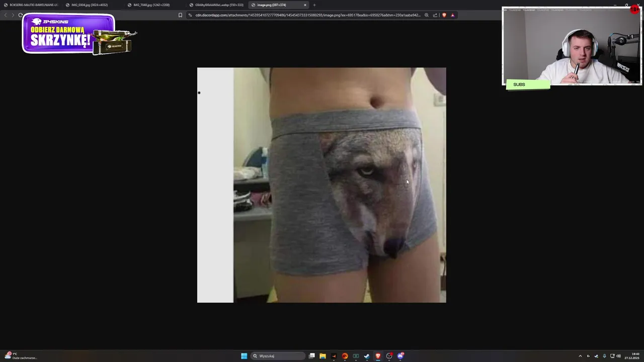Switch to the IMG_0304.jpg tab

pyautogui.click(x=93, y=5)
